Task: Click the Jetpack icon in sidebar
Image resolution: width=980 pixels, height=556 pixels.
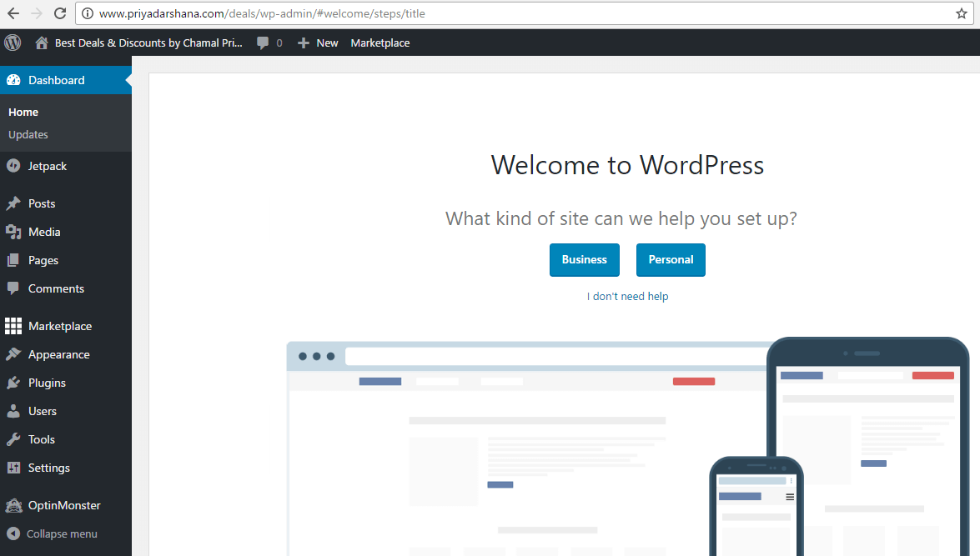Action: tap(13, 166)
